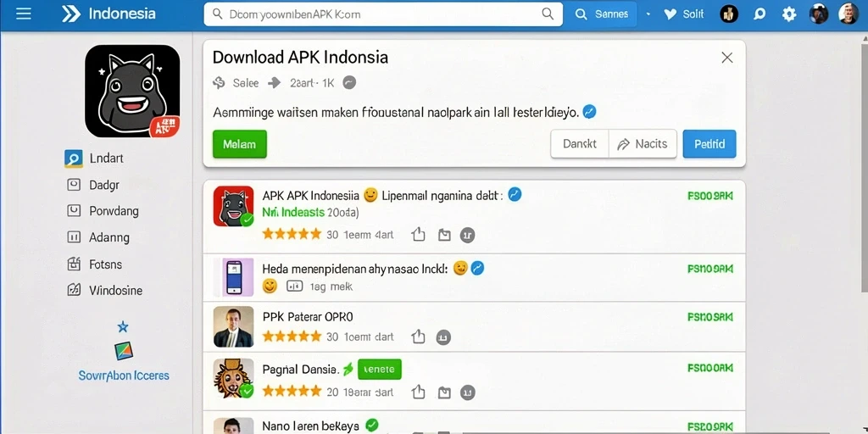Click the Danskt button
This screenshot has width=868, height=434.
580,144
